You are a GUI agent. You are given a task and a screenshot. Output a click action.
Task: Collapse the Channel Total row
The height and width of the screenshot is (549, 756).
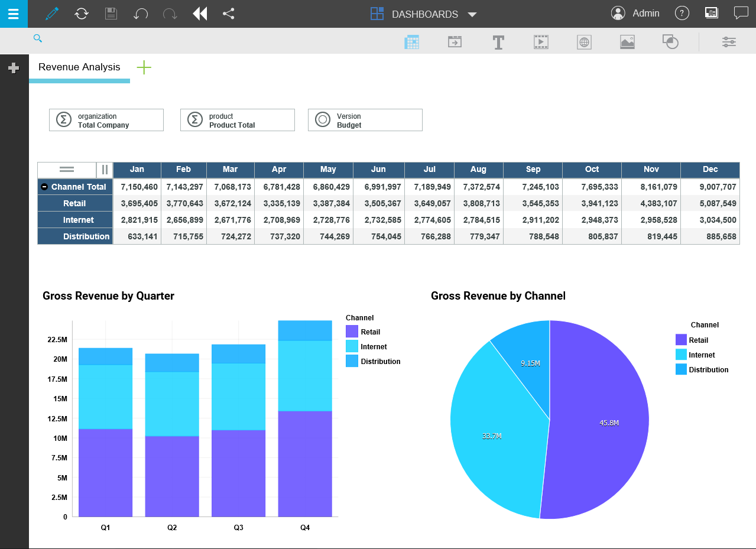[44, 187]
